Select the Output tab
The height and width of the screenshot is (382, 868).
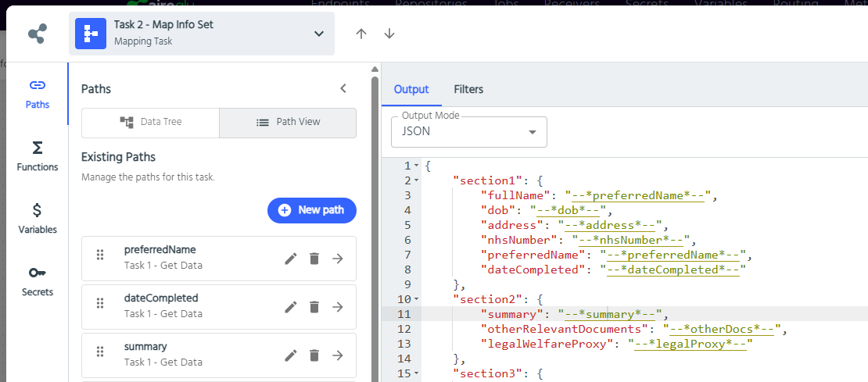point(411,89)
